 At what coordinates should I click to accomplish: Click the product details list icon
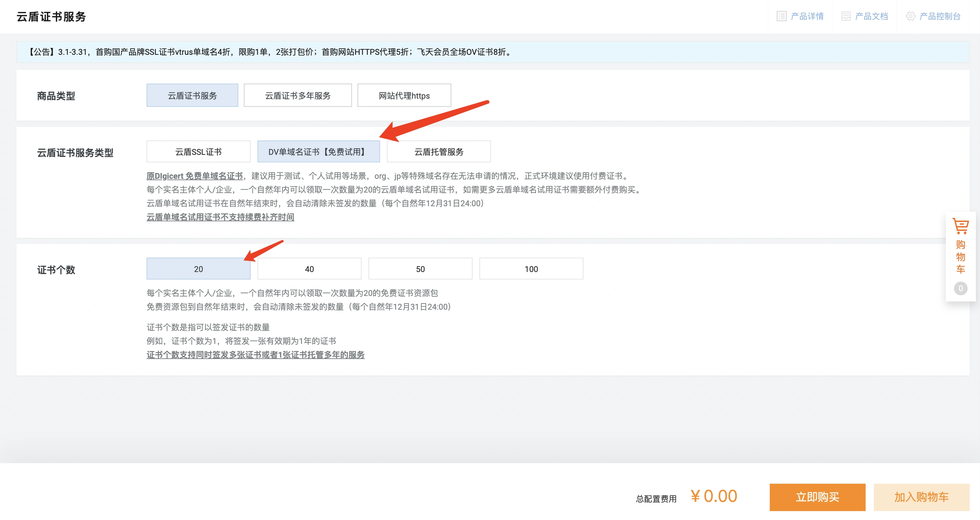coord(781,16)
